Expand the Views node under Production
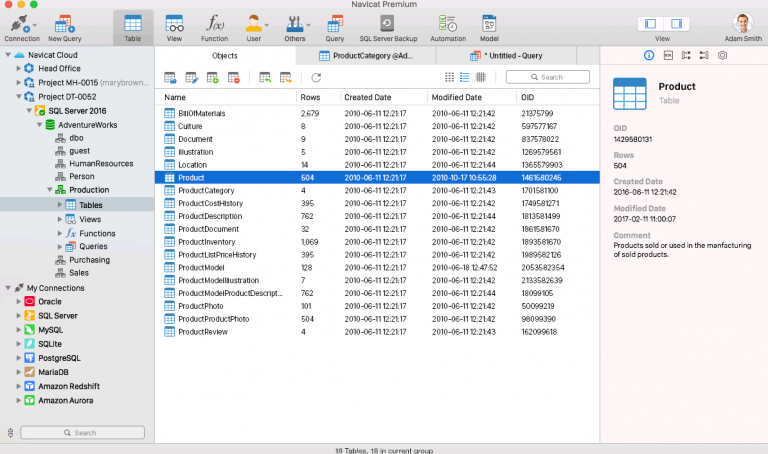This screenshot has height=454, width=768. pos(60,219)
